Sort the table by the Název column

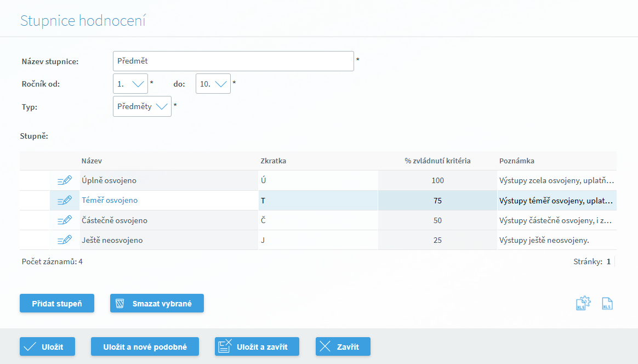(92, 161)
